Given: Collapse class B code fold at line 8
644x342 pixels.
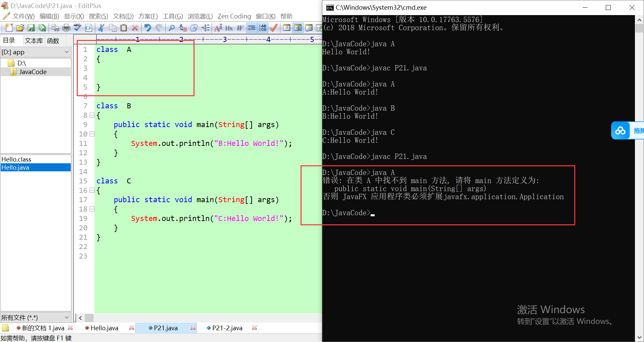Looking at the screenshot, I should click(92, 115).
